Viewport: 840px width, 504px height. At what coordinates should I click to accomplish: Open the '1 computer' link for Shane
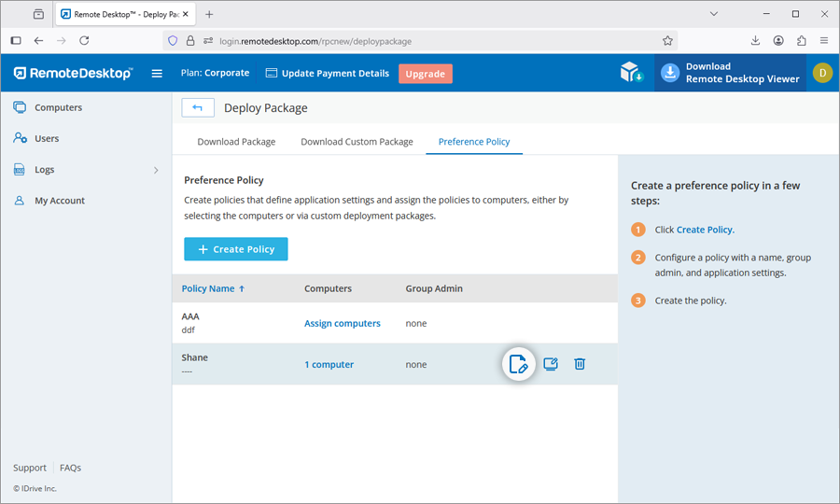329,364
